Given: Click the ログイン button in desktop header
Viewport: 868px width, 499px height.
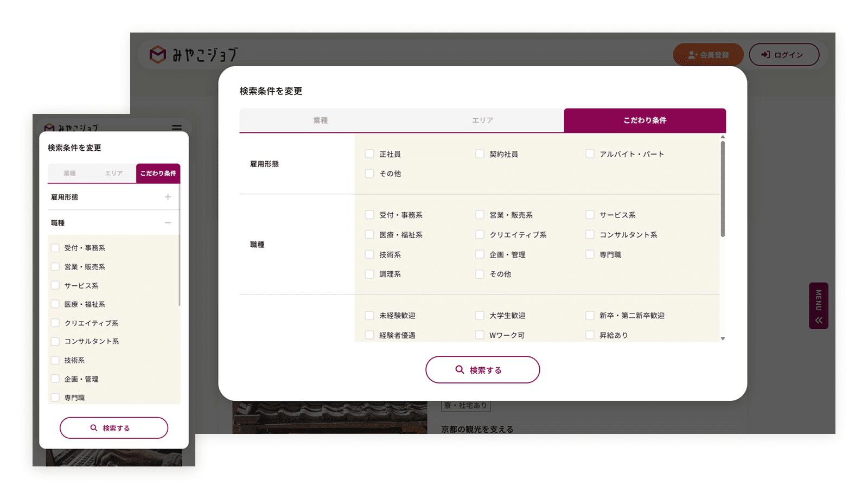Looking at the screenshot, I should coord(784,55).
